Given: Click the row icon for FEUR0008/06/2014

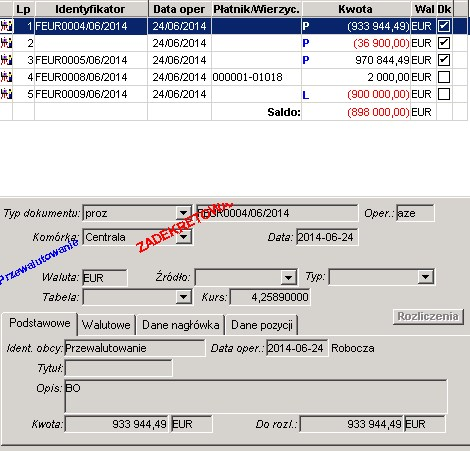Looking at the screenshot, I should pyautogui.click(x=6, y=77).
